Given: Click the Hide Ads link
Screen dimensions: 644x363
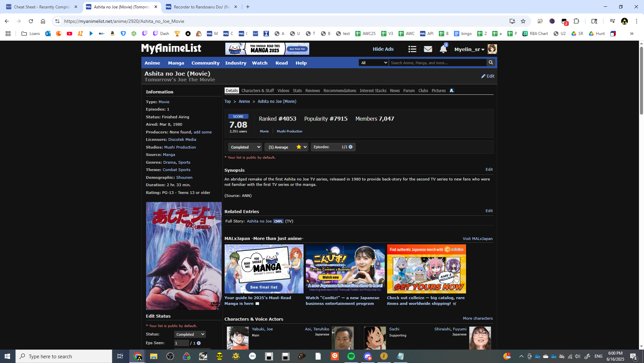Looking at the screenshot, I should (x=383, y=49).
